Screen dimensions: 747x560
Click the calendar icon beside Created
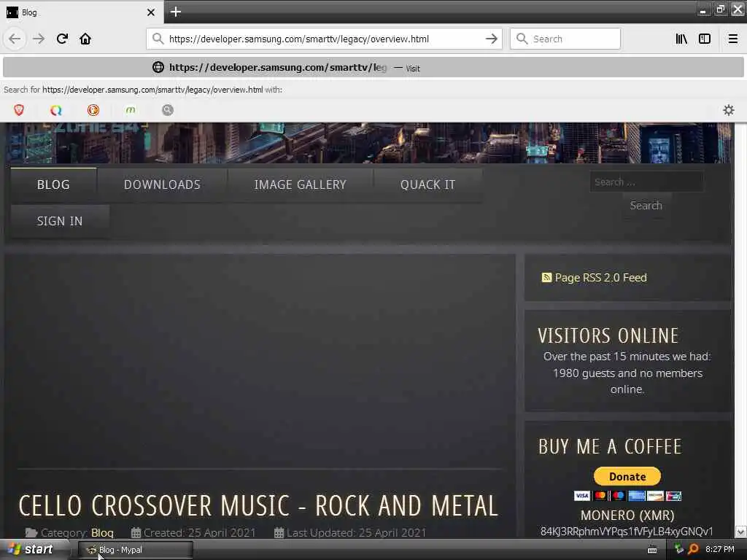click(136, 532)
